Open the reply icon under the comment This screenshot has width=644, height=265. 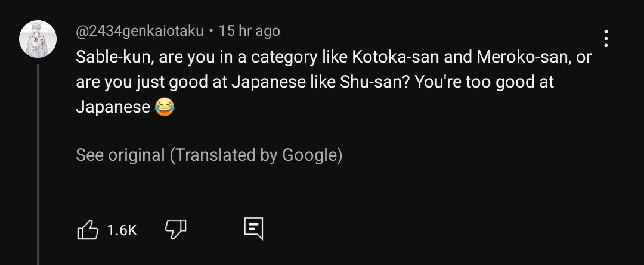[253, 228]
